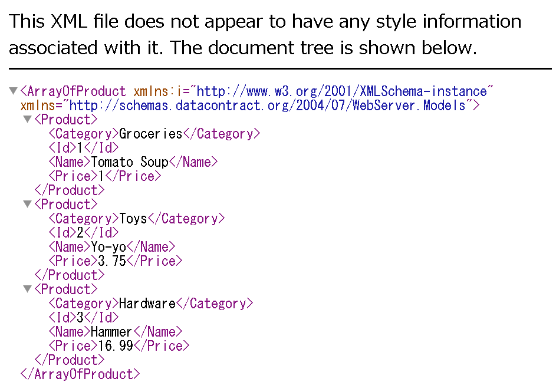Click closing Product tag after Tomato Soup
This screenshot has width=556, height=392.
click(x=70, y=190)
